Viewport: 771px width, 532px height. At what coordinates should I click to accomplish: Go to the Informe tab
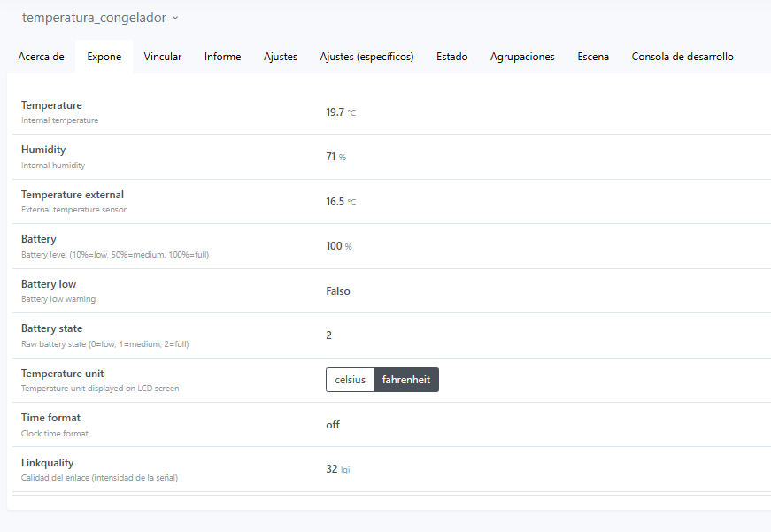[x=222, y=57]
